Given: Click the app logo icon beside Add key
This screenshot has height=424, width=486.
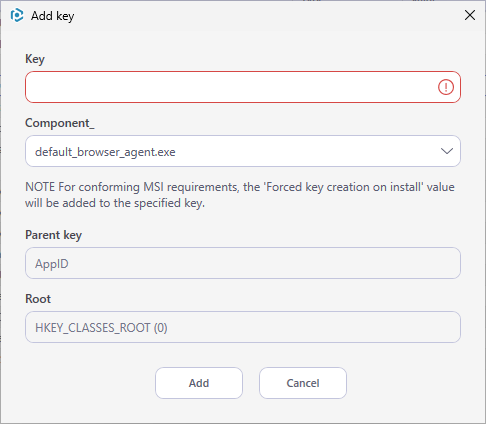Looking at the screenshot, I should pos(17,15).
